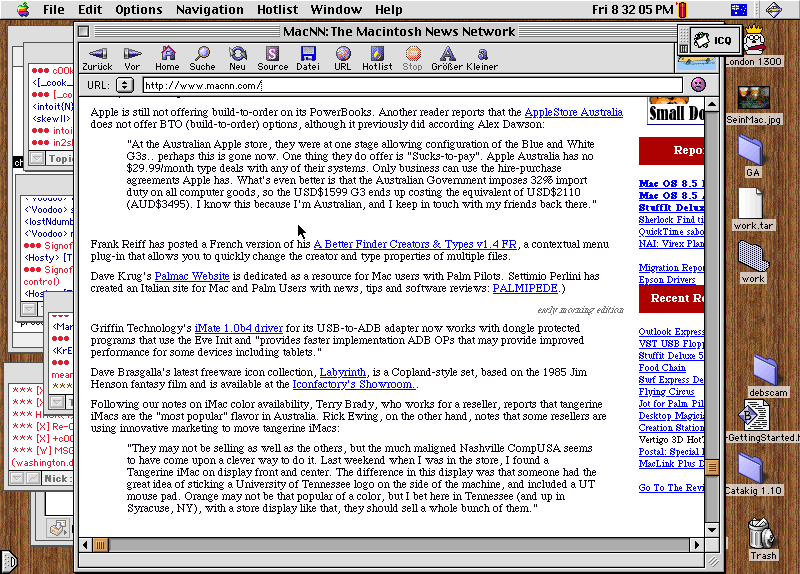Click the Australian flag keyboard menu

click(x=738, y=10)
